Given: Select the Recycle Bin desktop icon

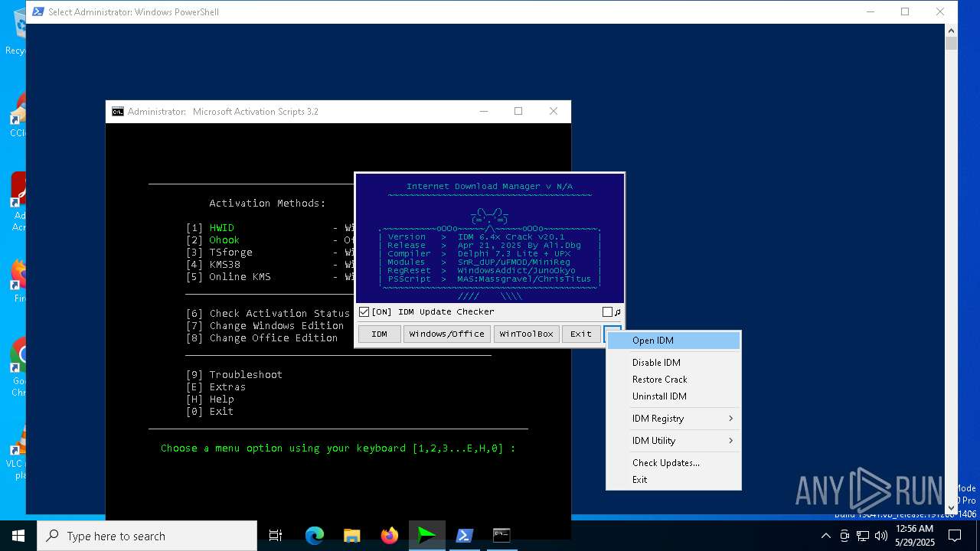Looking at the screenshot, I should [x=15, y=32].
